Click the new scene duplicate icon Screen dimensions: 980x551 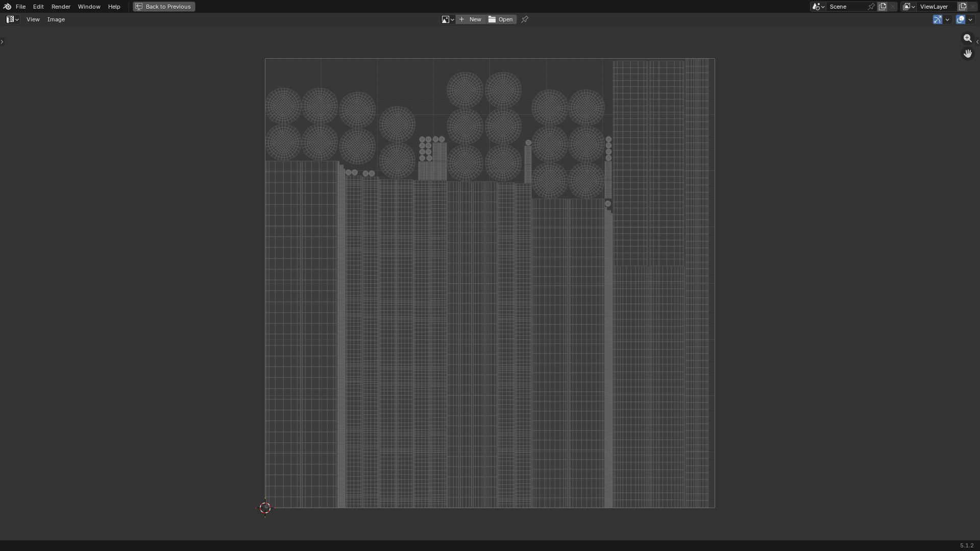[x=883, y=7]
